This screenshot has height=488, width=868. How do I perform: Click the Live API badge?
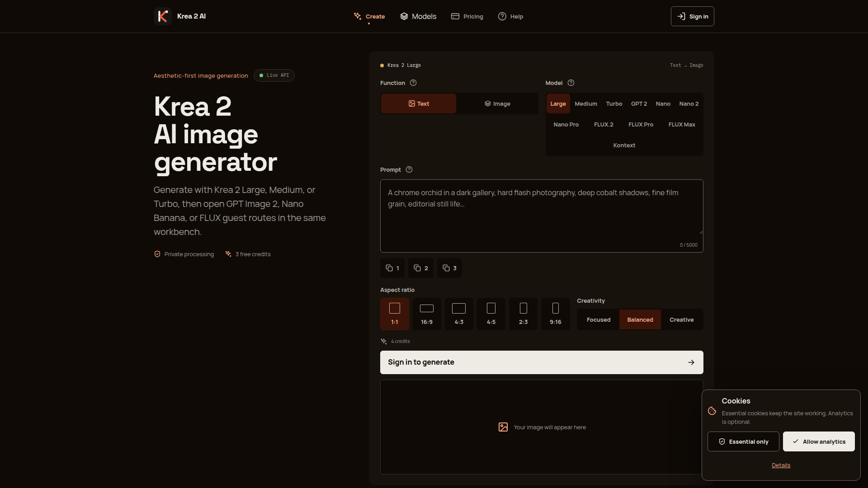pyautogui.click(x=274, y=75)
